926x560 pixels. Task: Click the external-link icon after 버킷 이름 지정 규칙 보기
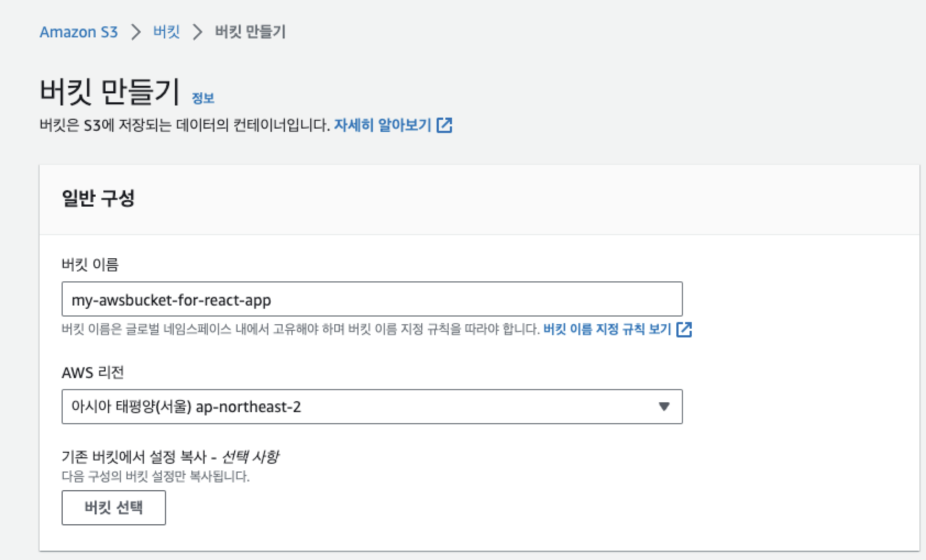click(684, 329)
